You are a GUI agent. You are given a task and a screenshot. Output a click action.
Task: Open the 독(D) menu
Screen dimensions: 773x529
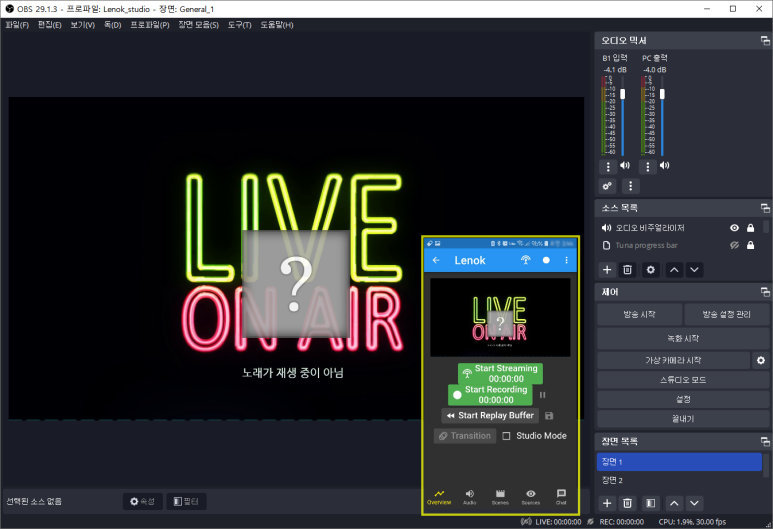[x=112, y=25]
